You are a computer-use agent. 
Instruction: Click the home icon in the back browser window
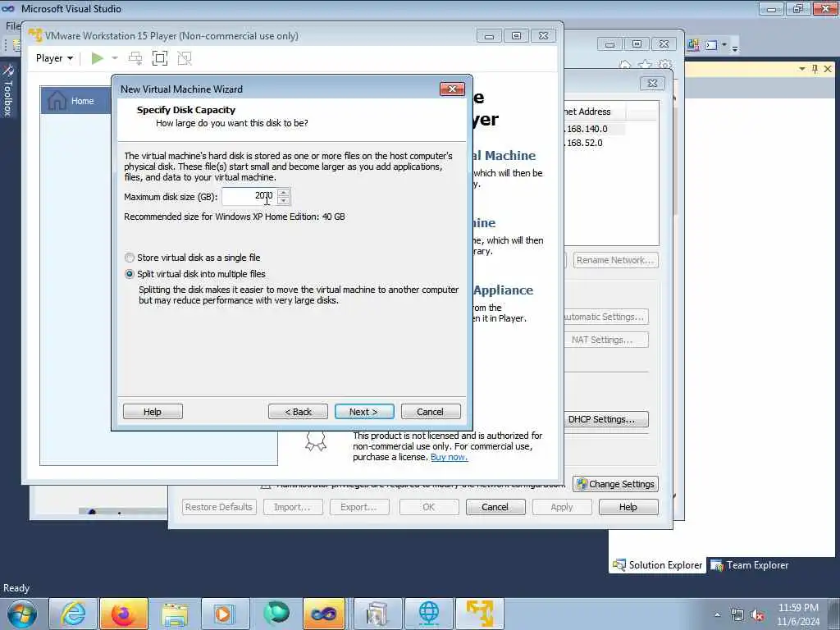[x=625, y=66]
